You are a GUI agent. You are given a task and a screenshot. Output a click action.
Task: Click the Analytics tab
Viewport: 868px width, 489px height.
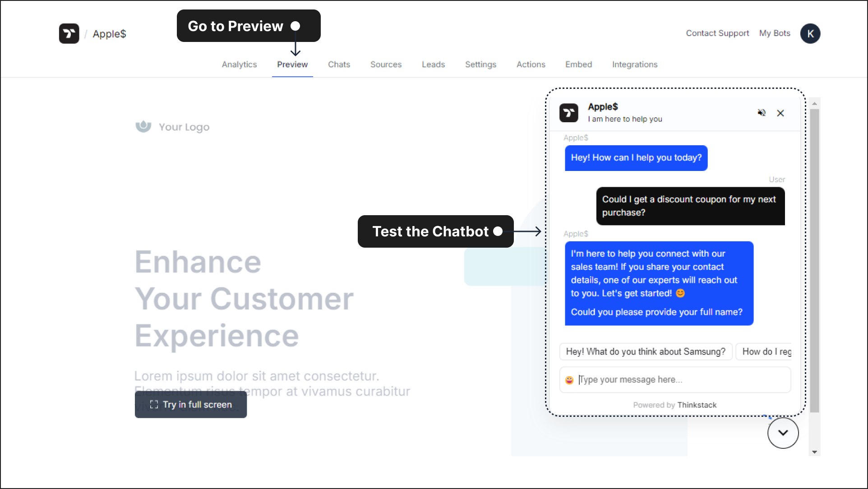pos(239,65)
